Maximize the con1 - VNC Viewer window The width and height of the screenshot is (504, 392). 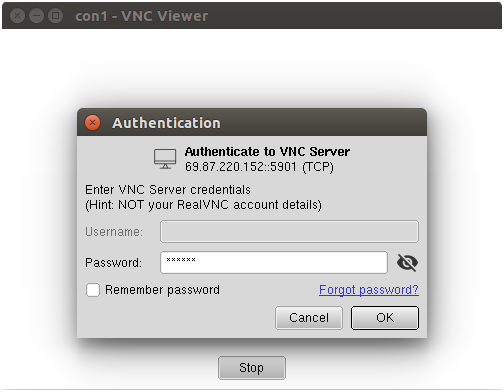(x=55, y=16)
